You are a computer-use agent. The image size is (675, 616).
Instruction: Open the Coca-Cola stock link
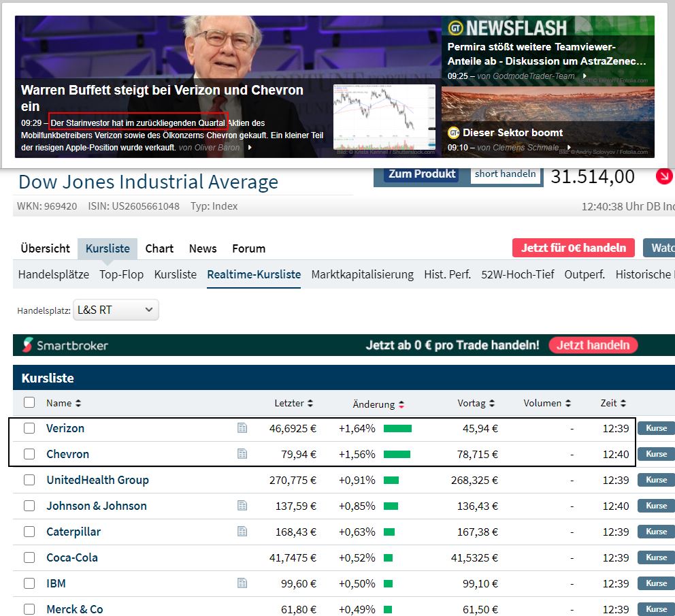72,557
